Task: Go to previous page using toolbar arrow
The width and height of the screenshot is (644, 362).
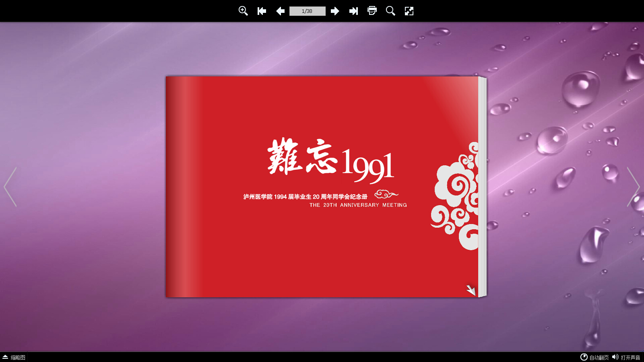Action: (281, 11)
